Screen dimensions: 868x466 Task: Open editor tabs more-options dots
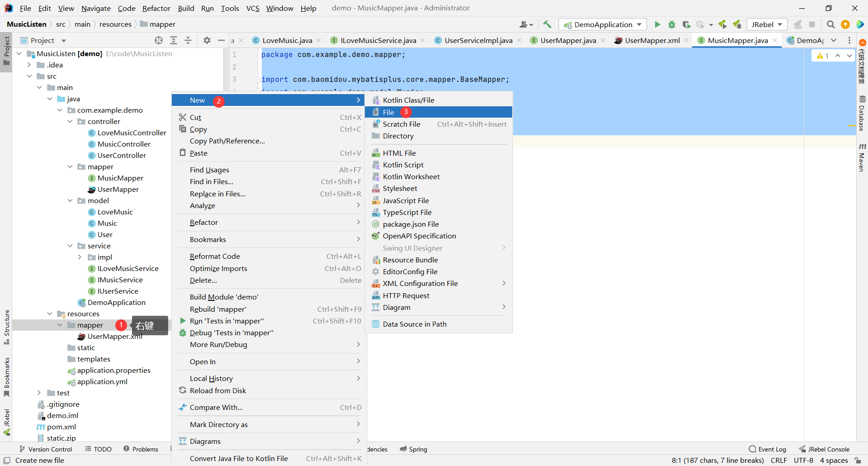click(849, 40)
